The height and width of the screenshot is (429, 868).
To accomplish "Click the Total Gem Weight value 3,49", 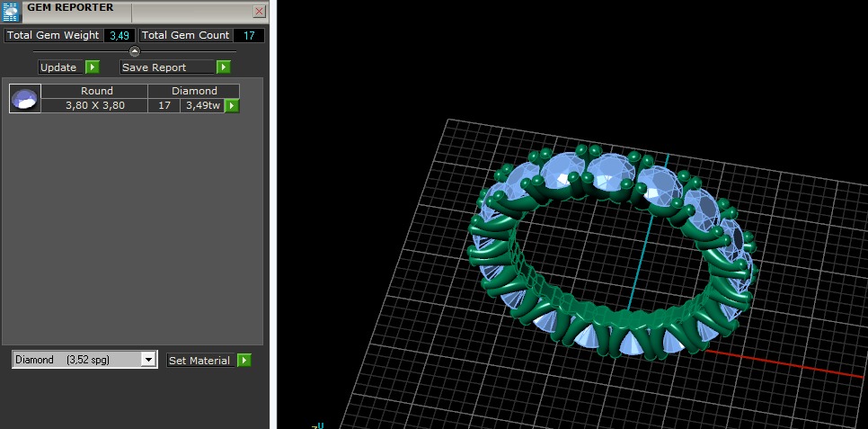I will click(x=120, y=35).
